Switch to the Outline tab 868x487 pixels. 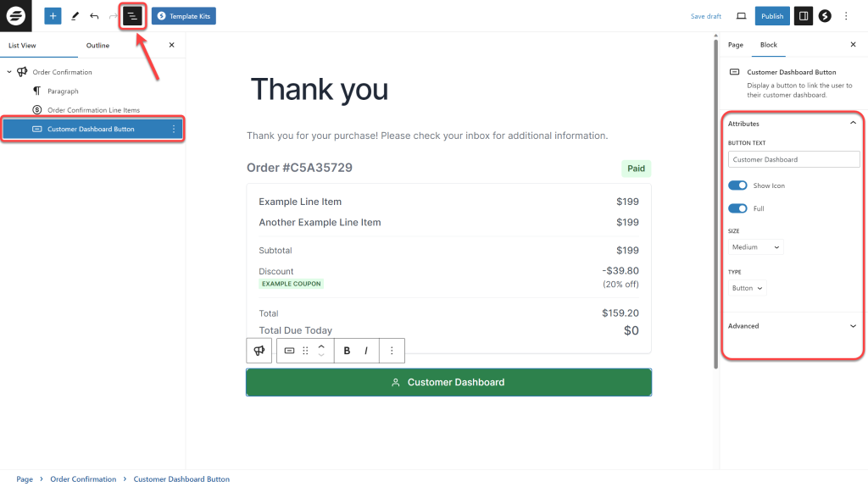tap(97, 46)
